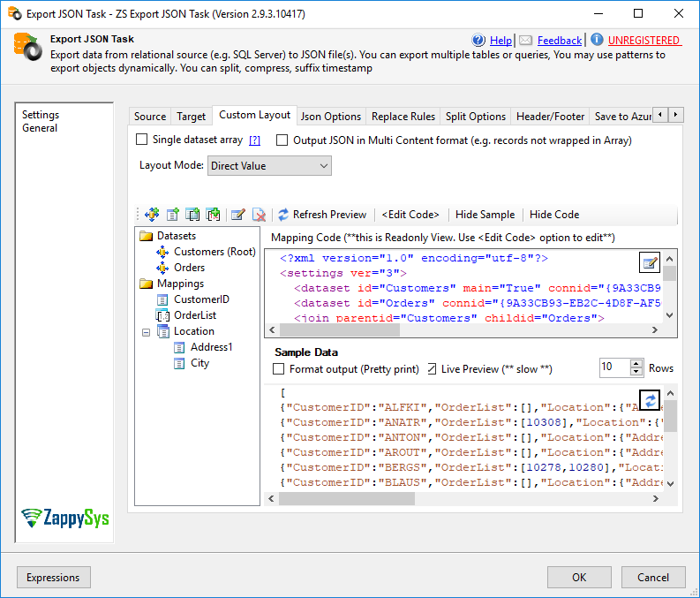Viewport: 700px width, 598px height.
Task: Click the Feedback envelope icon
Action: coord(525,41)
